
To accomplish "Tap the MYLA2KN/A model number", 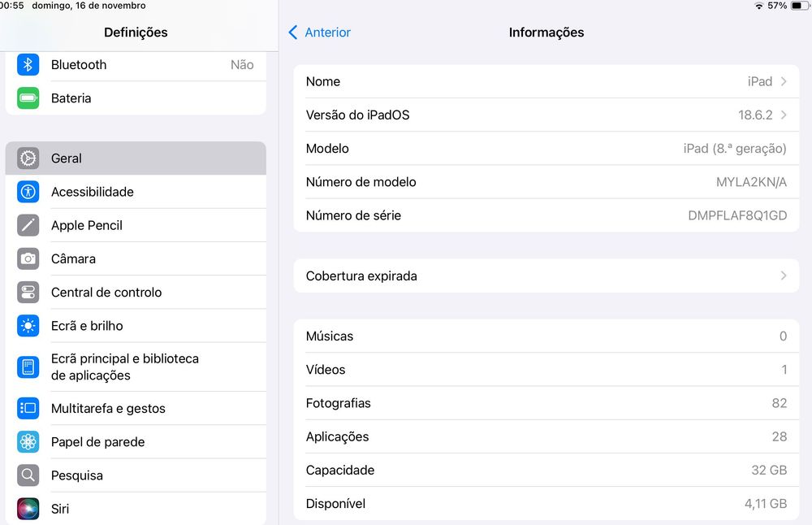I will 751,182.
